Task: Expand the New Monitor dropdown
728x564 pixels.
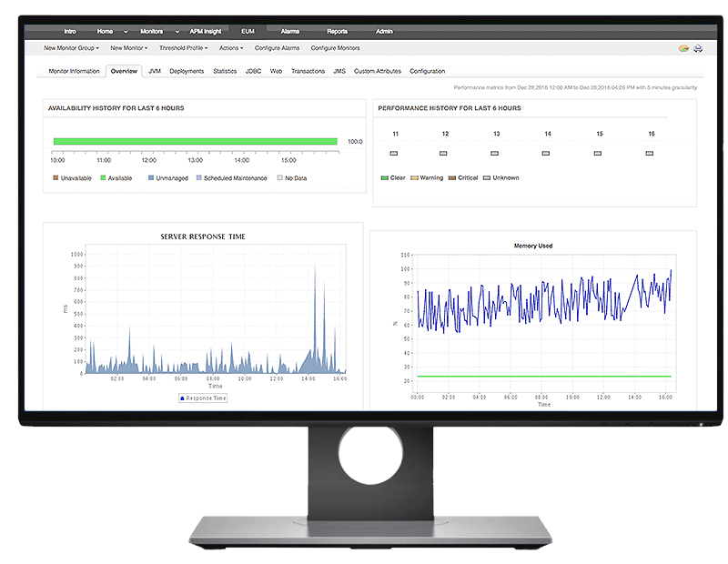Action: 129,48
